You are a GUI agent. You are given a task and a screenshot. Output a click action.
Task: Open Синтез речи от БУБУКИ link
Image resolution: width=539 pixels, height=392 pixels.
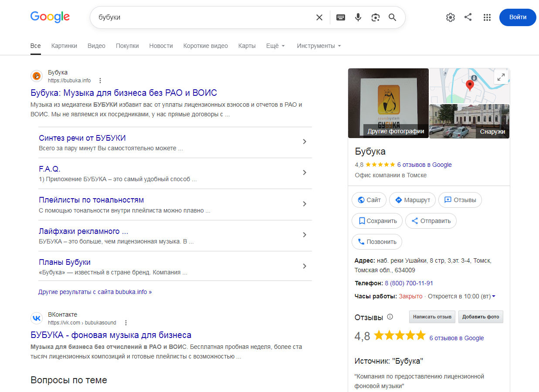pos(82,138)
